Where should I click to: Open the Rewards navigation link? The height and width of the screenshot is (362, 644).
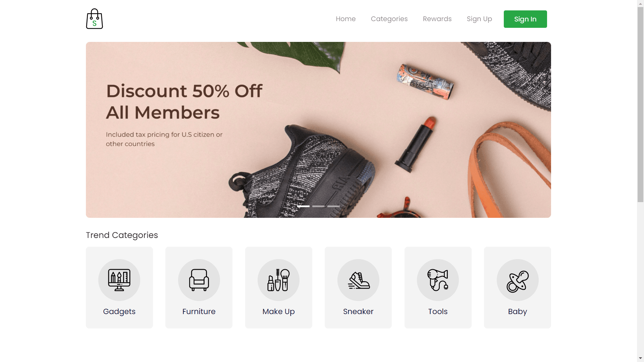point(437,19)
